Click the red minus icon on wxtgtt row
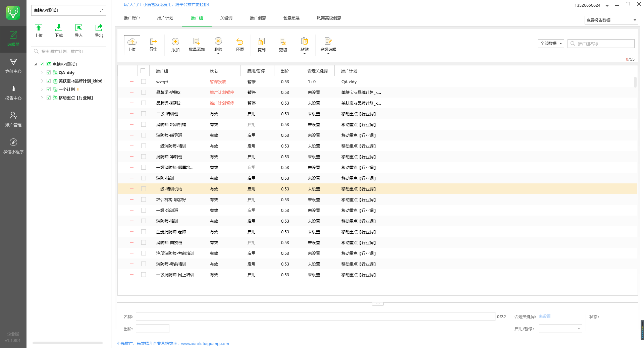Viewport: 644px width, 348px height. (132, 81)
